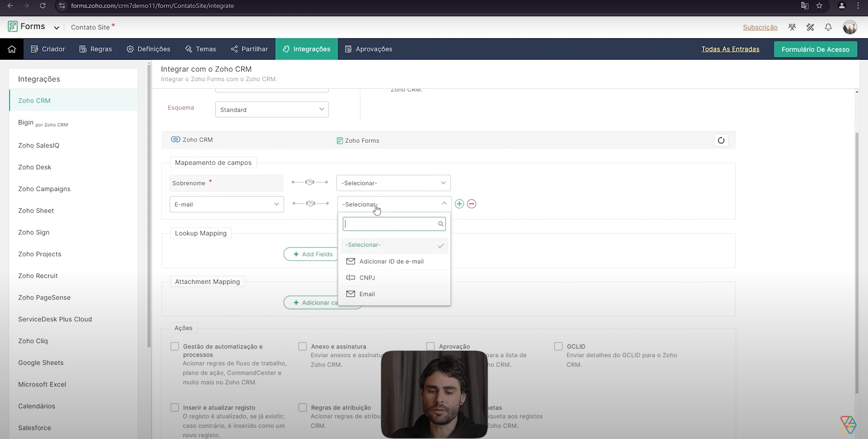This screenshot has height=439, width=868.
Task: Switch to the Regras tab
Action: [95, 49]
